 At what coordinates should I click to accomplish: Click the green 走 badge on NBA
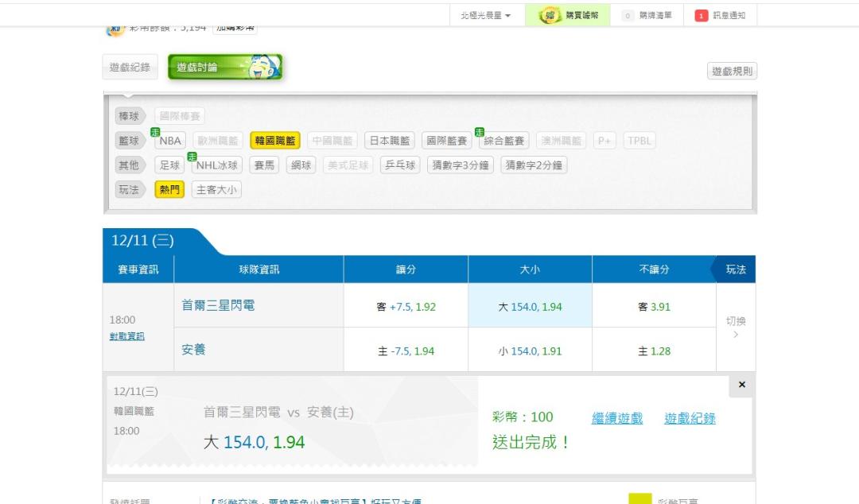click(x=155, y=132)
